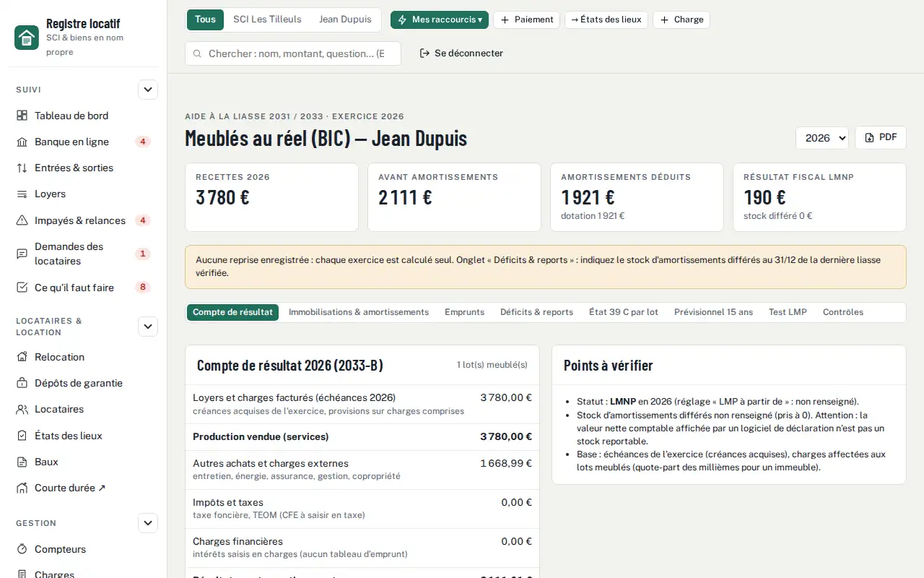Open the Mes raccourcis dropdown menu
Image resolution: width=924 pixels, height=578 pixels.
pyautogui.click(x=440, y=20)
